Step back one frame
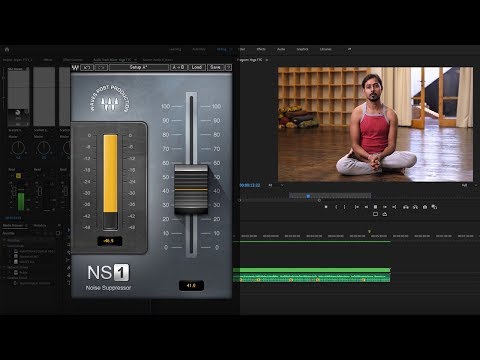Screen dimensions: 480x360 (x=366, y=207)
